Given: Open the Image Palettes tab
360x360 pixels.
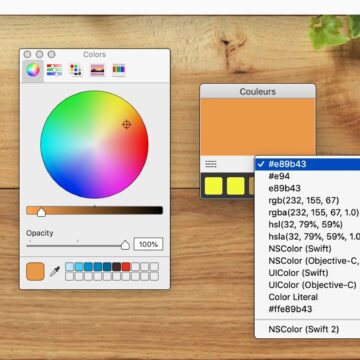Looking at the screenshot, I should (x=97, y=70).
